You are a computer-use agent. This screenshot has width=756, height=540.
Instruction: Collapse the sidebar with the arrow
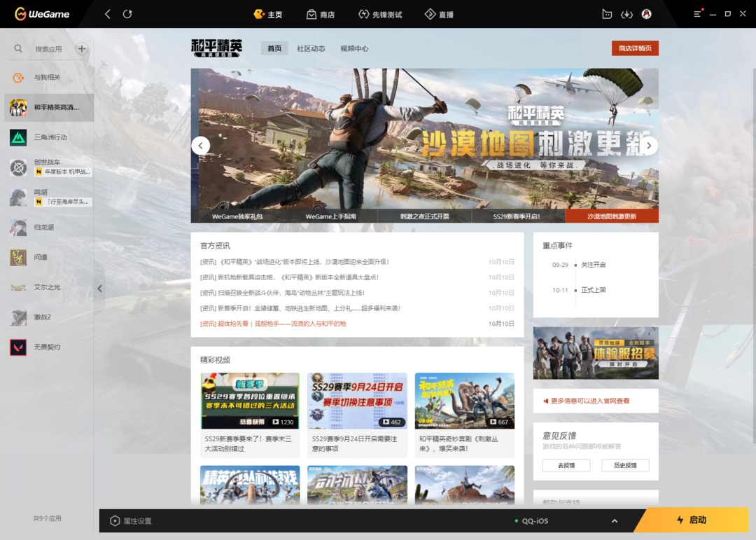pyautogui.click(x=99, y=288)
